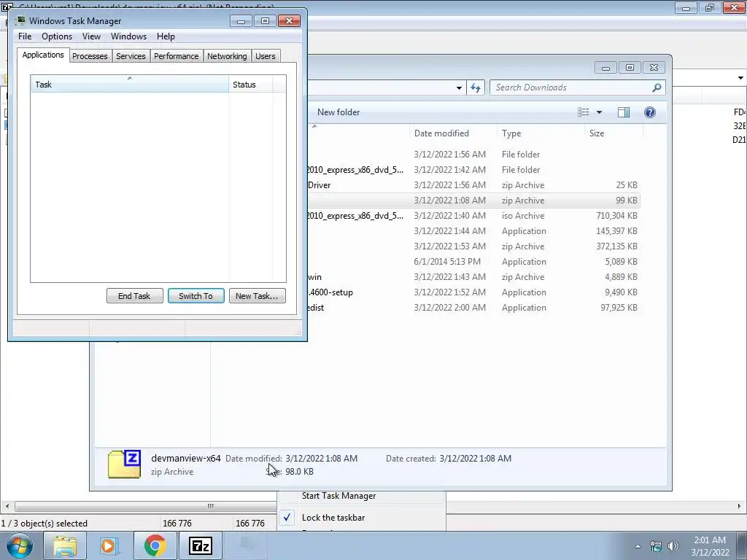Toggle the Explorer preview pane icon

coord(623,112)
